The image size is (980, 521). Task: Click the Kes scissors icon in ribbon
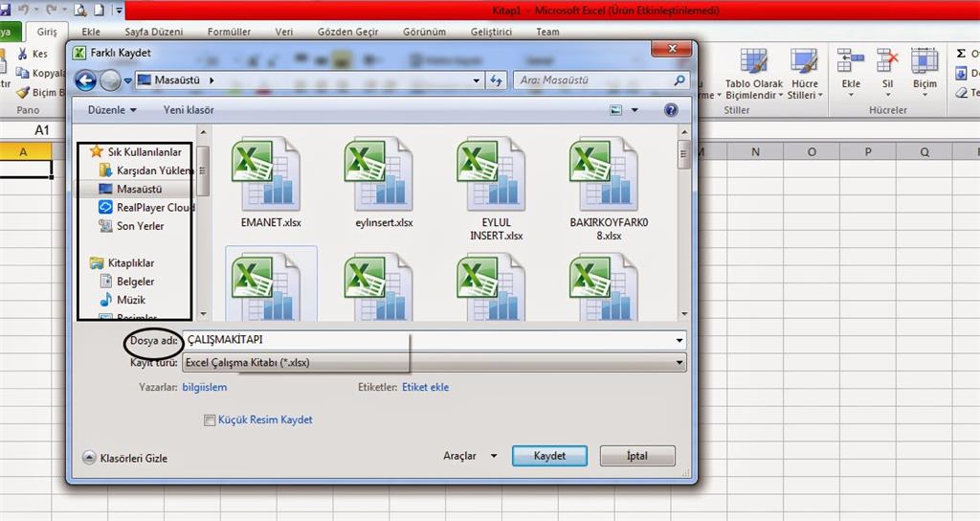[23, 54]
